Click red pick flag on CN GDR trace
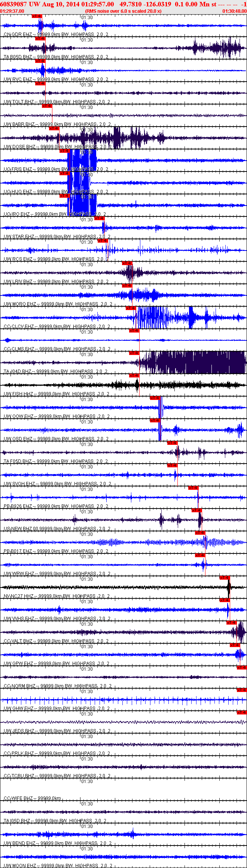247x868 pixels. (x=37, y=16)
